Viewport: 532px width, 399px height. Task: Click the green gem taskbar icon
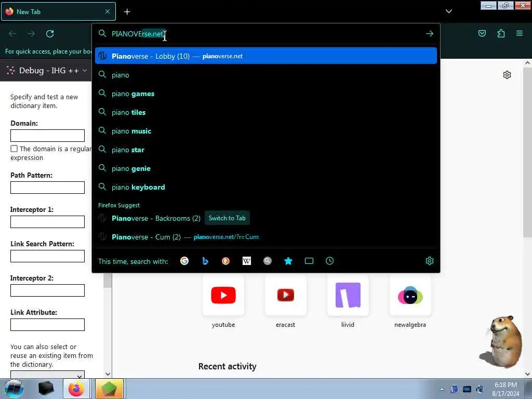point(109,389)
